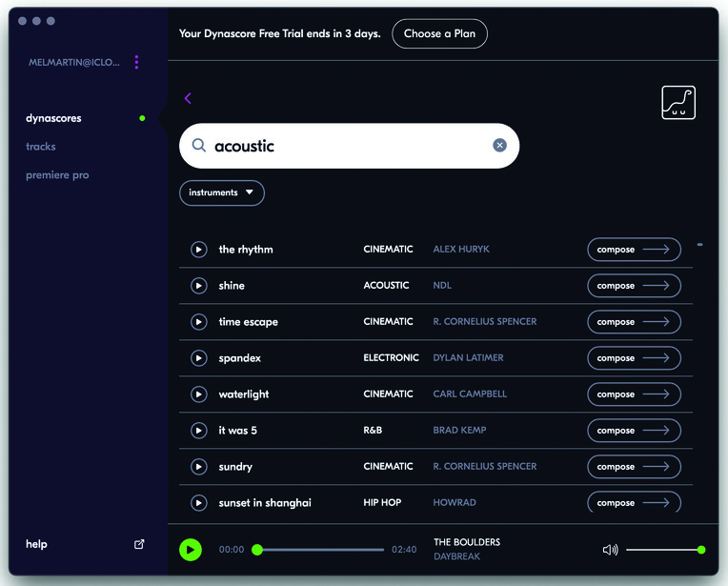Click the playback progress slider handle

coord(257,550)
